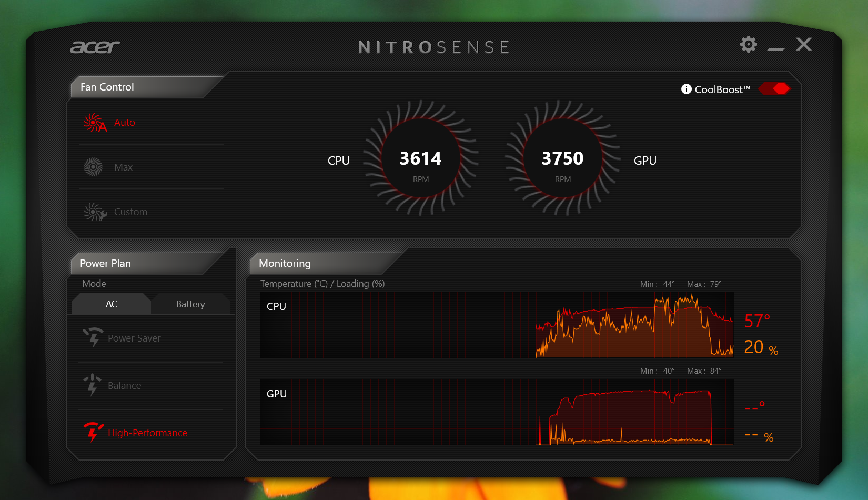Select Auto fan control label
868x500 pixels.
point(125,123)
